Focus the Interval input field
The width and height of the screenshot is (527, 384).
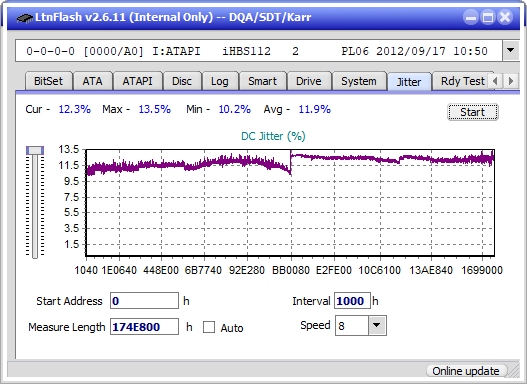coord(352,301)
